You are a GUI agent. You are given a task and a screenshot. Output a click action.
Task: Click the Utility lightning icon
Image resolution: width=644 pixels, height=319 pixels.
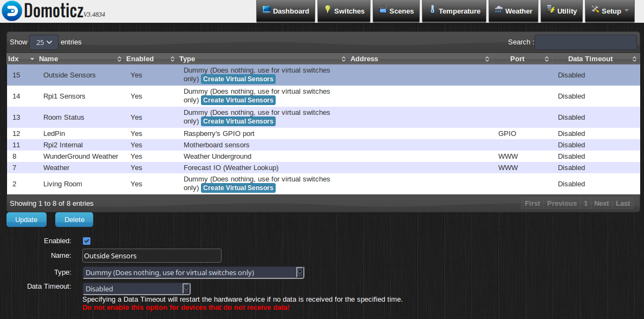(x=551, y=9)
